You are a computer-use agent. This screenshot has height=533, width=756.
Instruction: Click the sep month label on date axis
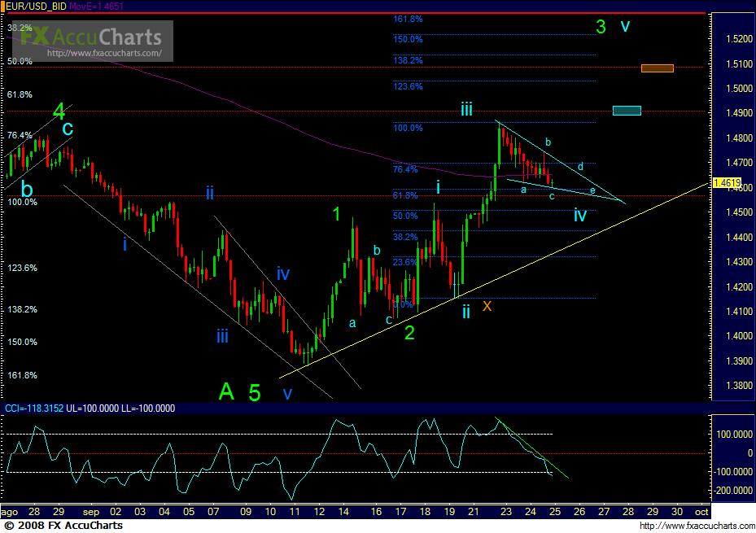click(91, 512)
